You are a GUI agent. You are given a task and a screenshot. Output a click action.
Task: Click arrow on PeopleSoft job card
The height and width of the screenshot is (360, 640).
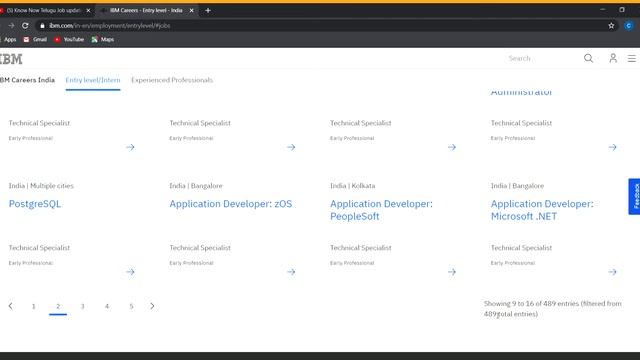[x=452, y=272]
